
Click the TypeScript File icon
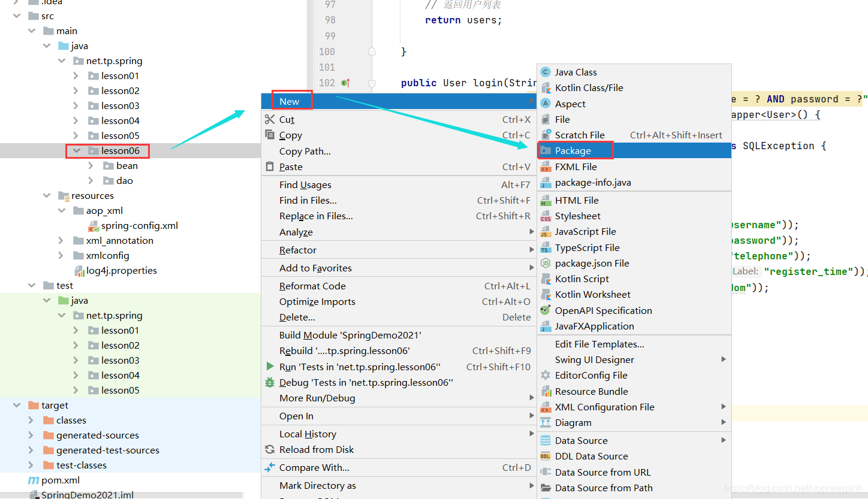(545, 247)
